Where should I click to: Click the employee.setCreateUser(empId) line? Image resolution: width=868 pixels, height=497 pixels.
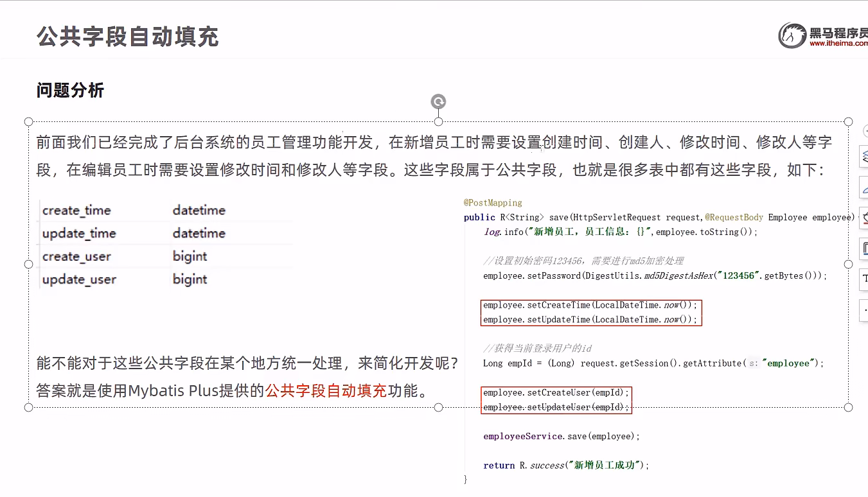coord(556,392)
